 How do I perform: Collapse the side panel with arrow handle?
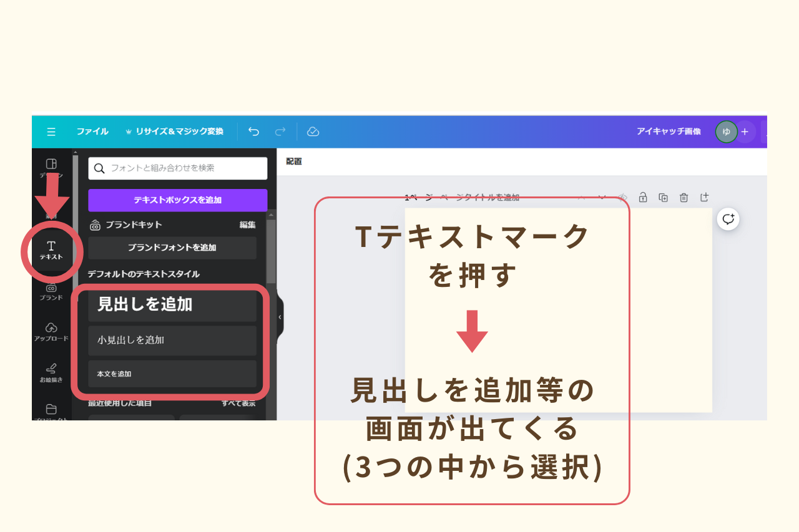280,317
